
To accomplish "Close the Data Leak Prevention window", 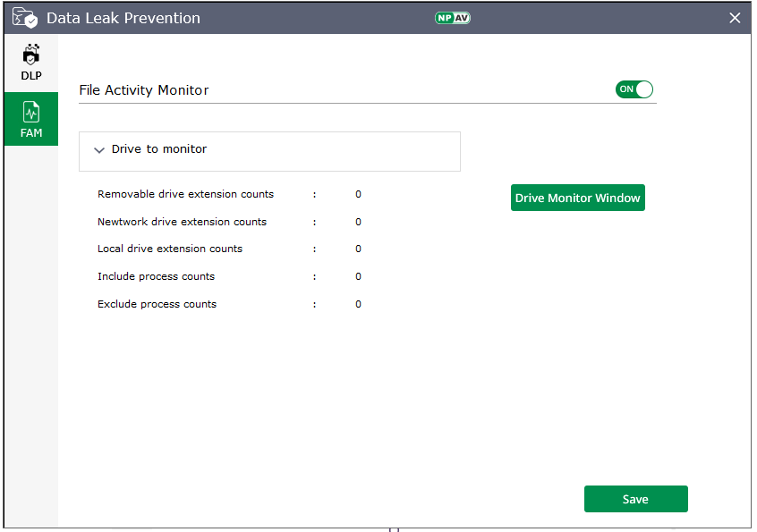I will pos(735,18).
